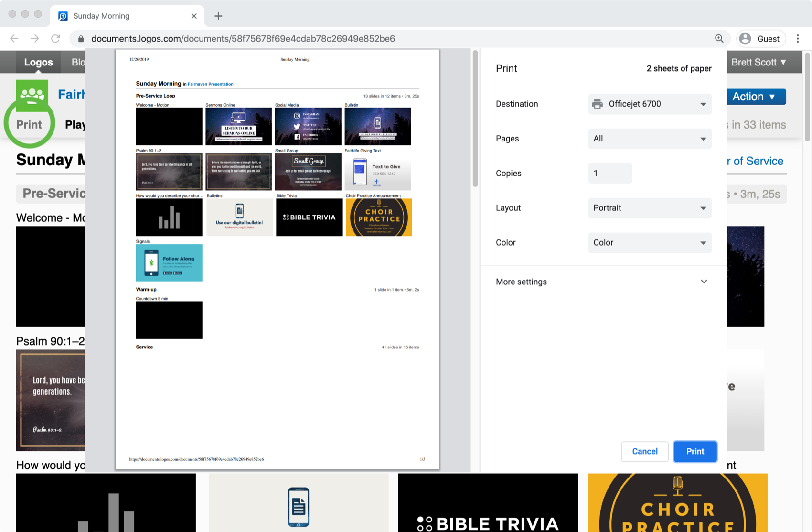Click the 'Service' heading in preview

(x=144, y=347)
